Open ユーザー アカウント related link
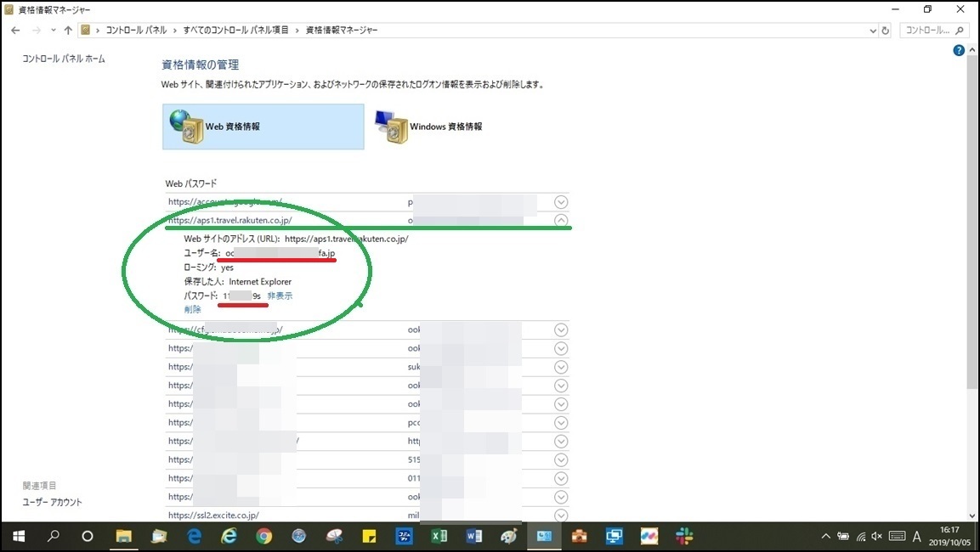 tap(53, 502)
